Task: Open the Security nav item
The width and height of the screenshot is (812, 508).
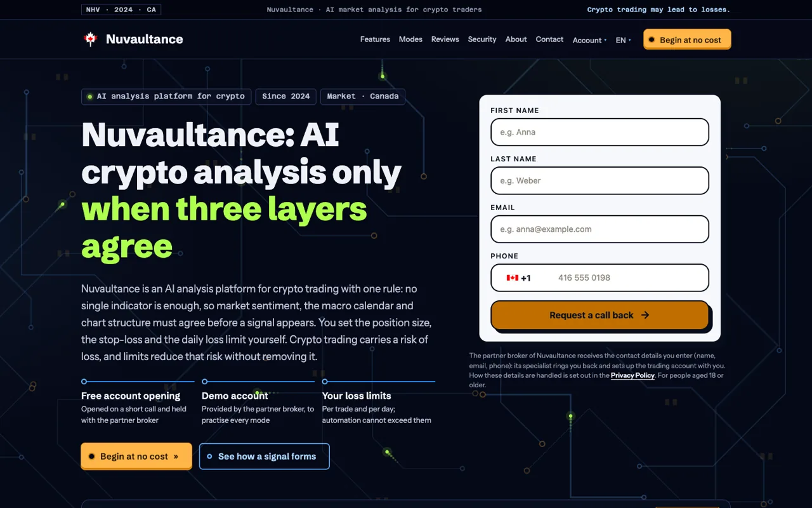Action: pos(482,39)
